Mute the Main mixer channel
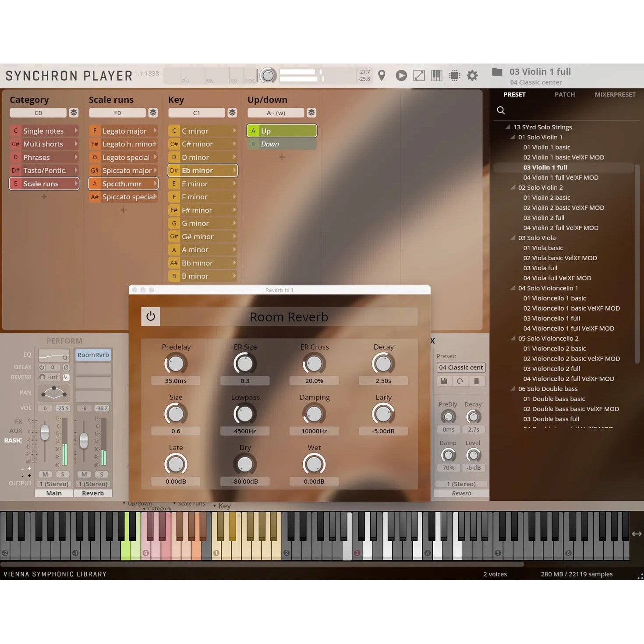The width and height of the screenshot is (644, 644). 45,474
